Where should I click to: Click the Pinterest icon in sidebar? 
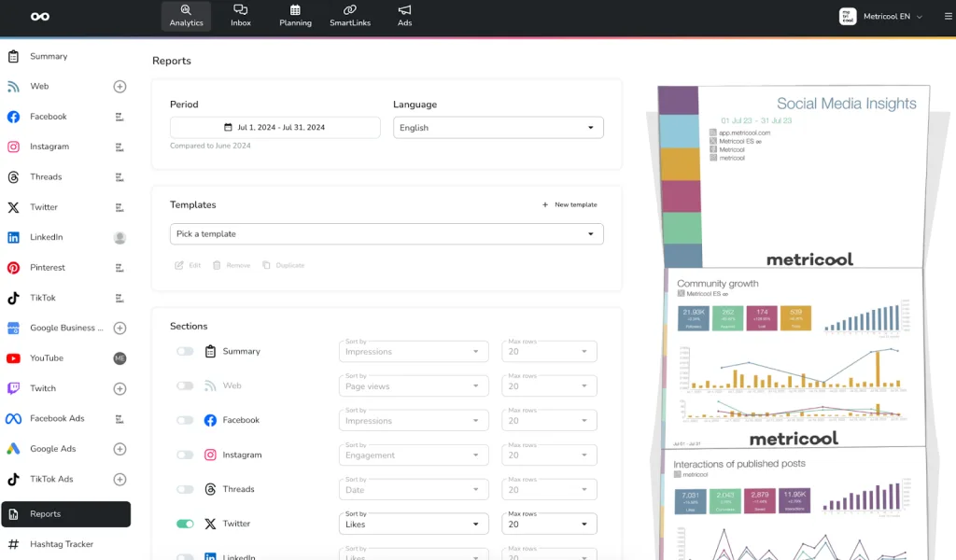pos(13,268)
